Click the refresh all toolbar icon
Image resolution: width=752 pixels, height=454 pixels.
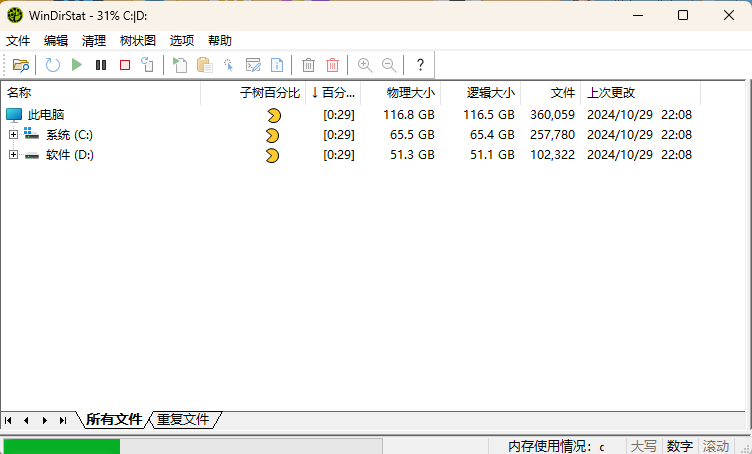point(53,65)
